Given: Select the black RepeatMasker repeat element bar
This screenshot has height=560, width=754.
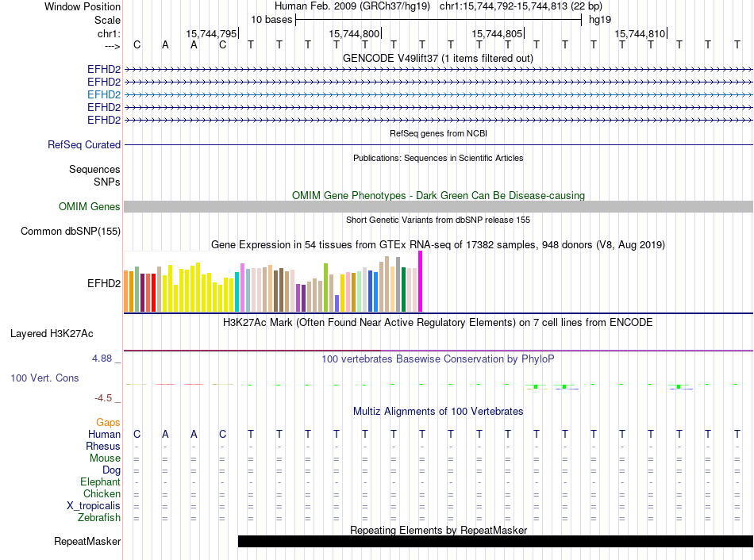Looking at the screenshot, I should point(495,541).
